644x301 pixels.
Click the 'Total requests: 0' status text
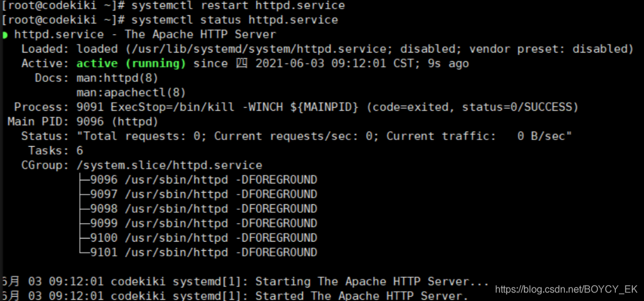(142, 136)
